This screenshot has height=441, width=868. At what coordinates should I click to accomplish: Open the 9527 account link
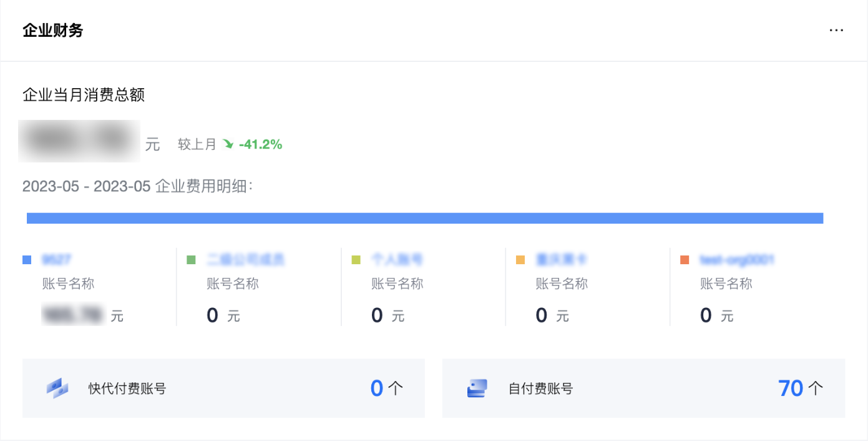point(56,260)
